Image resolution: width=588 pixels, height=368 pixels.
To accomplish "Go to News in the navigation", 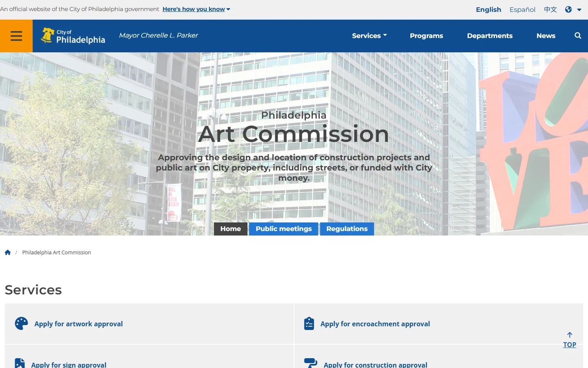I will (546, 36).
